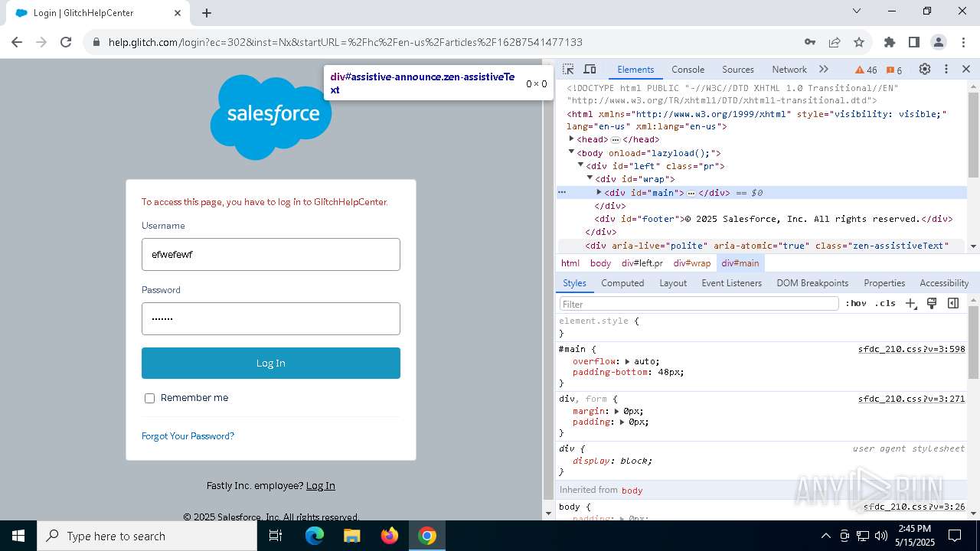980x551 pixels.
Task: Toggle the device toolbar icon
Action: tap(590, 69)
